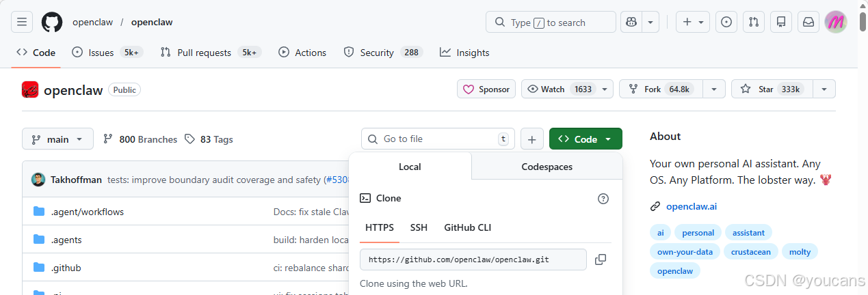868x295 pixels.
Task: Open the hamburger navigation menu
Action: [x=22, y=22]
